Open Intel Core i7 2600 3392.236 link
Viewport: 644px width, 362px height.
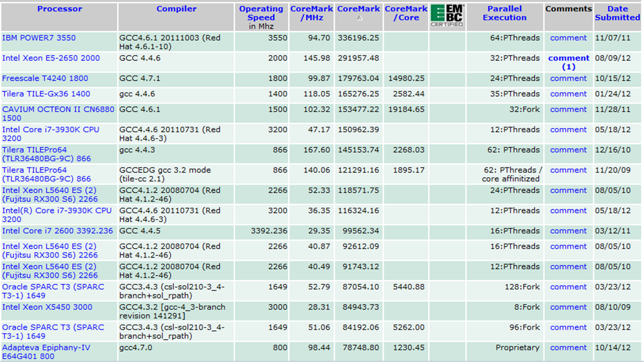58,231
